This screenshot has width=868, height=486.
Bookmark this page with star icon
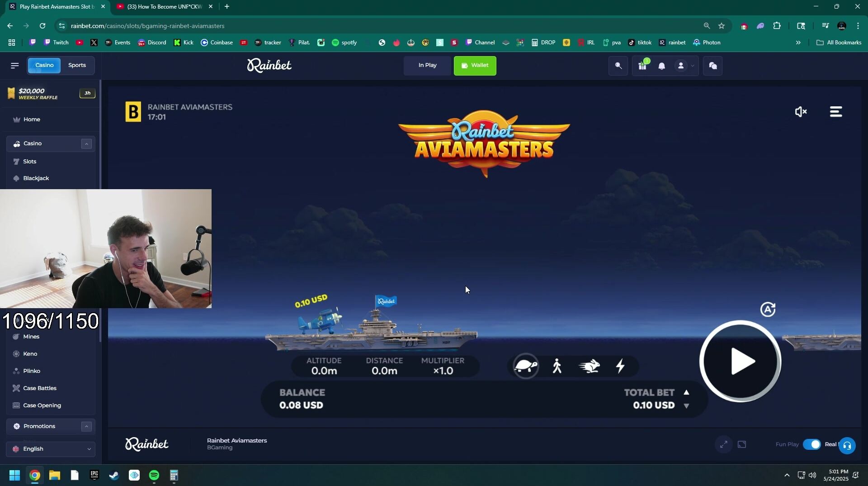pos(722,26)
